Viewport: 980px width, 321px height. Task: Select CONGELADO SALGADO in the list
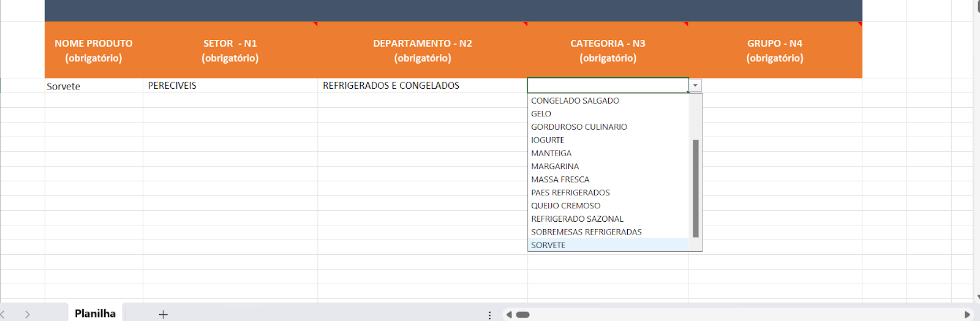coord(575,100)
